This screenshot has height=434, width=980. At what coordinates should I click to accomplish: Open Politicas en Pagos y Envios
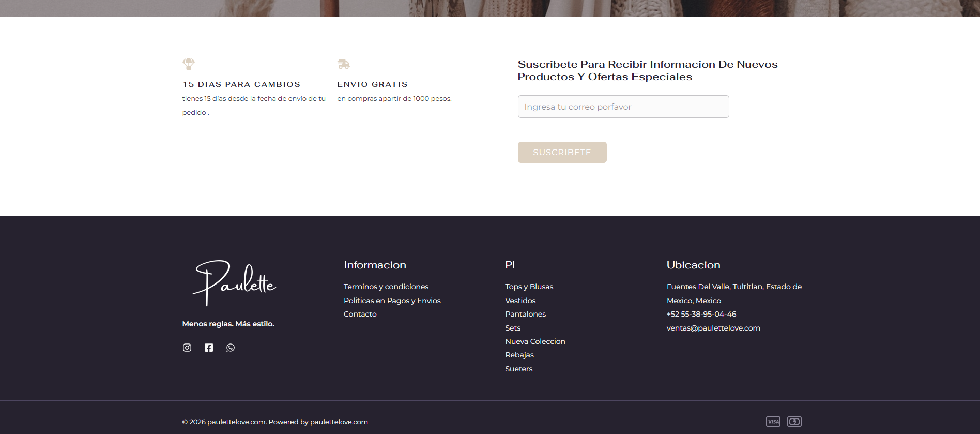point(392,301)
